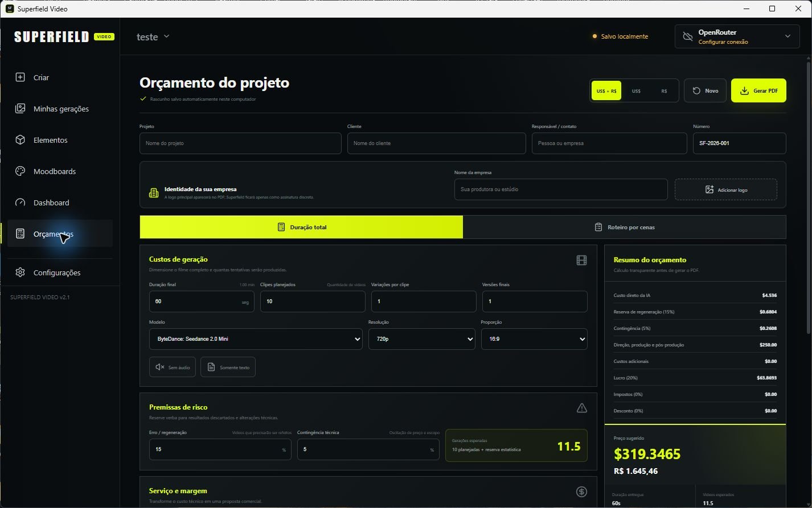Click the gauge icon beside Dashboard
Image resolution: width=812 pixels, height=508 pixels.
tap(20, 203)
